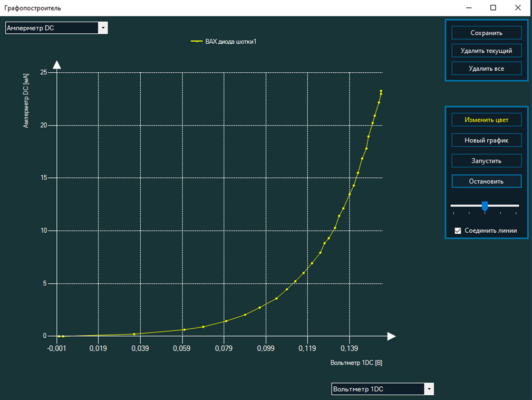The width and height of the screenshot is (532, 400).
Task: Click the X-axis right arrow head
Action: pyautogui.click(x=391, y=336)
